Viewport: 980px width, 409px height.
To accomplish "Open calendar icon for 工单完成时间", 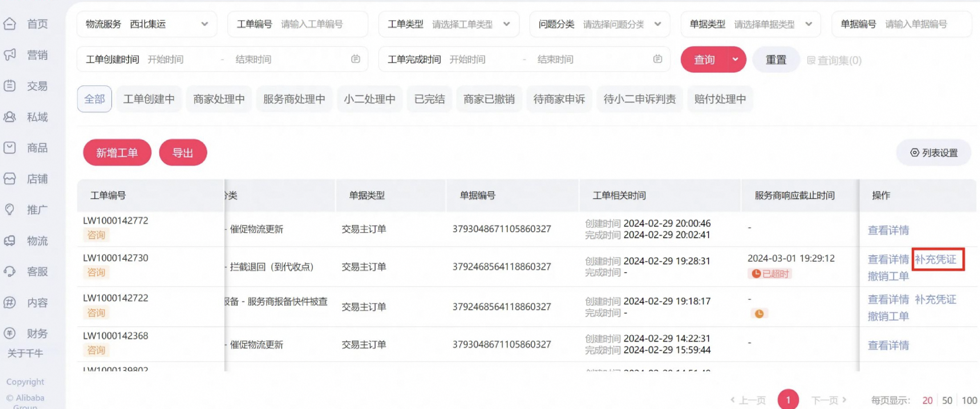I will (657, 59).
